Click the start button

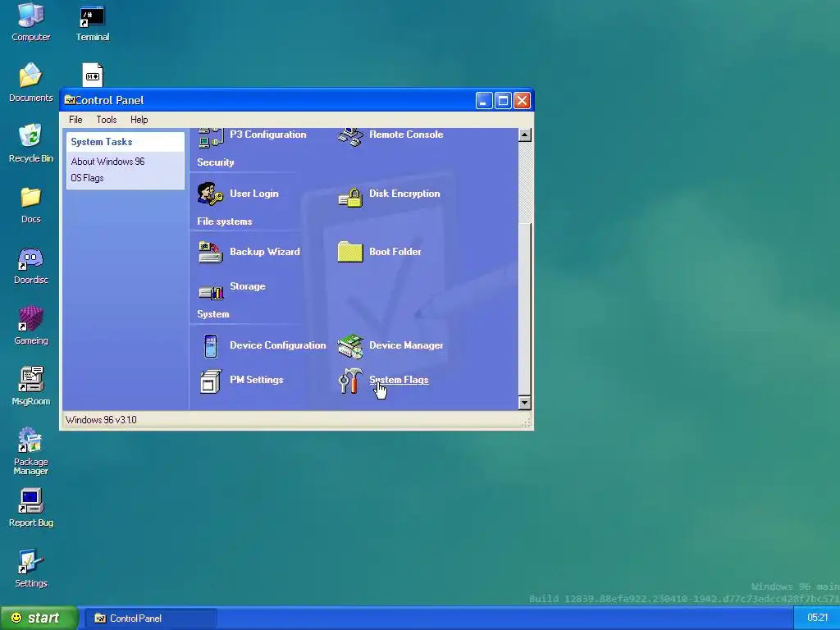pos(39,618)
